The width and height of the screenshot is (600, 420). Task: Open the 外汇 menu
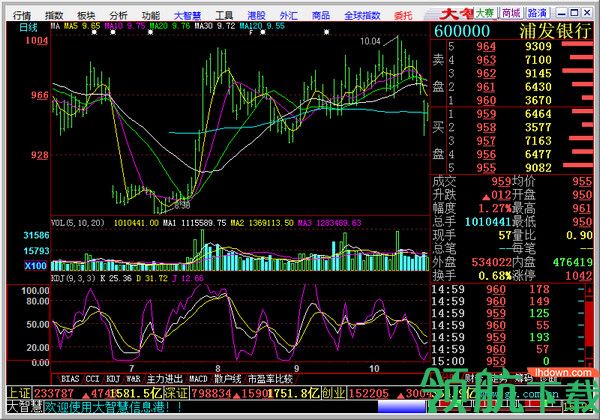[288, 15]
